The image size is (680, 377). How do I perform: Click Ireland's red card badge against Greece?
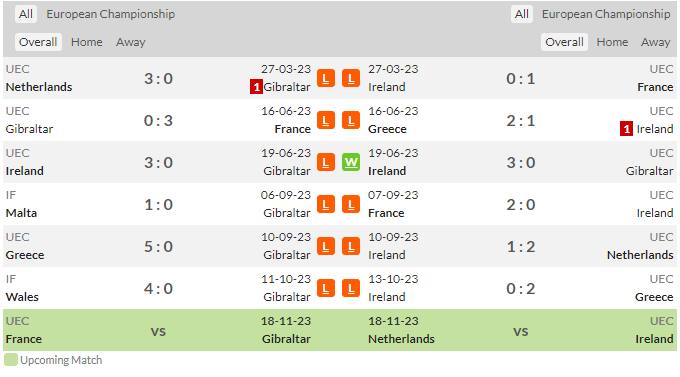626,129
